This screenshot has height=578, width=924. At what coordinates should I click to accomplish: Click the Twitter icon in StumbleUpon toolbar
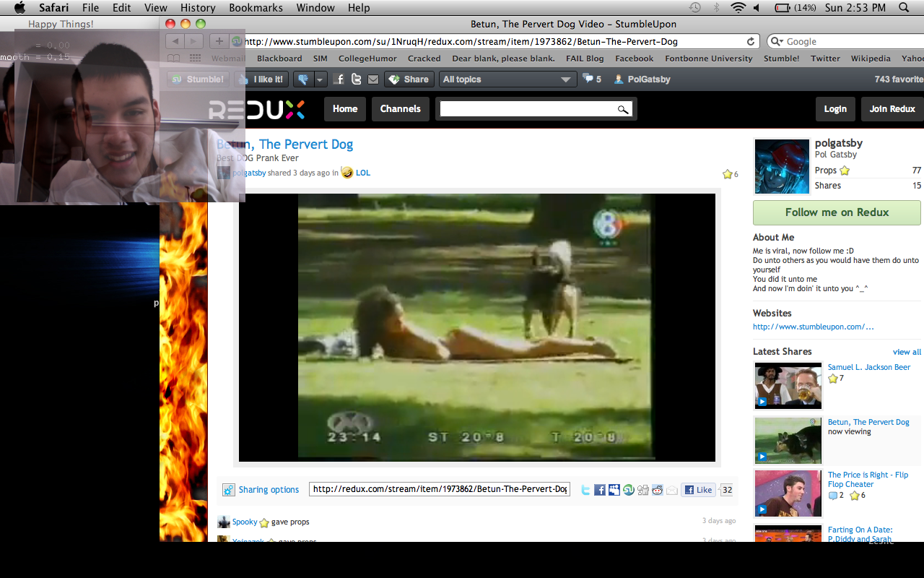[x=356, y=79]
